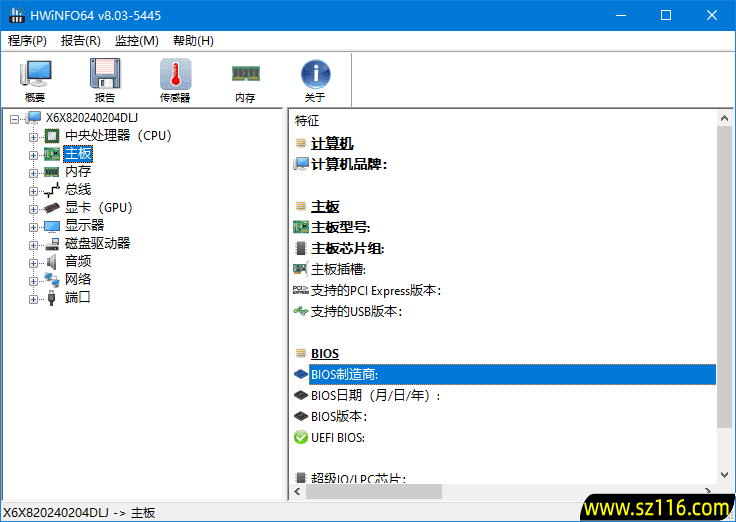Click the chip icon beside BIOS日期
Viewport: 736px width, 522px height.
(x=300, y=395)
